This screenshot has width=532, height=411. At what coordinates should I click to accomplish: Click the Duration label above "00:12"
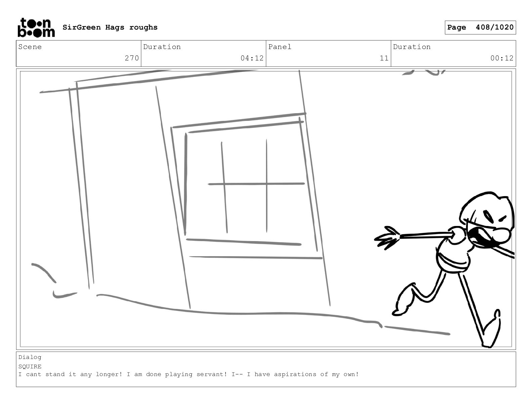(x=412, y=47)
